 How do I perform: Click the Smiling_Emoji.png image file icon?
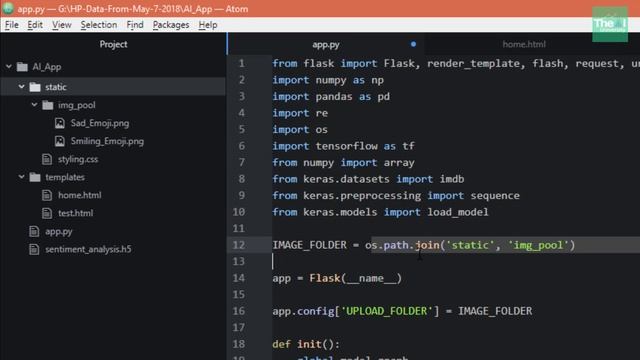click(x=60, y=141)
